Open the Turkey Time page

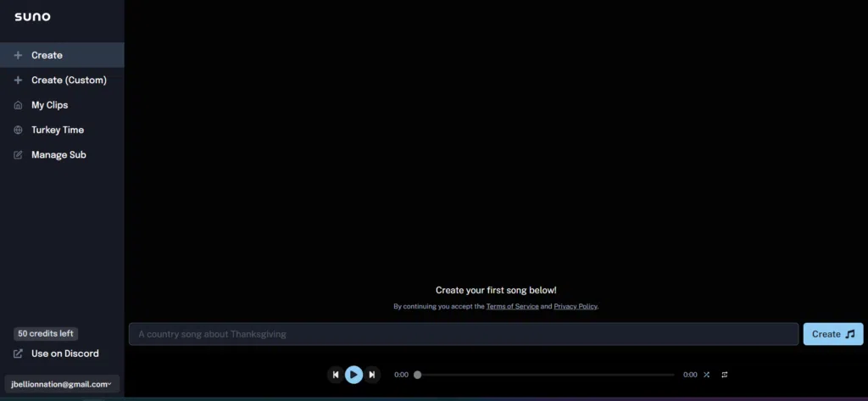58,131
